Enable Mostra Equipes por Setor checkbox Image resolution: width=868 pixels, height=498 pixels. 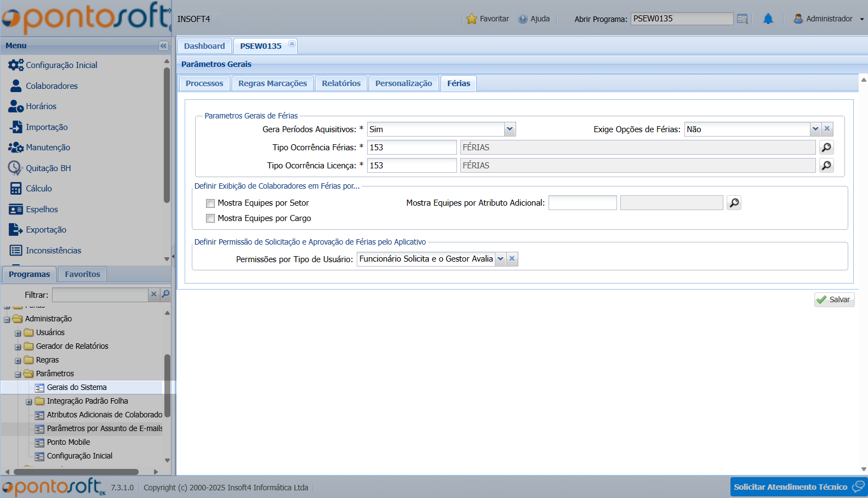point(210,203)
